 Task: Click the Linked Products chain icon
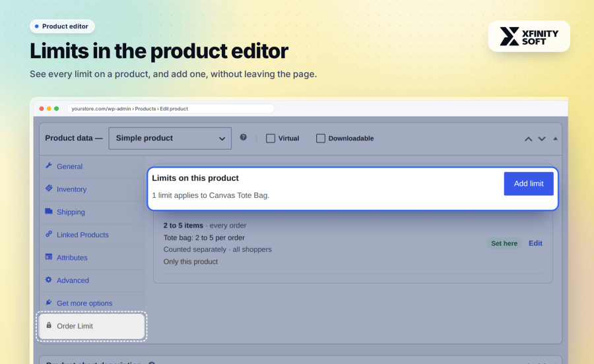(x=48, y=234)
